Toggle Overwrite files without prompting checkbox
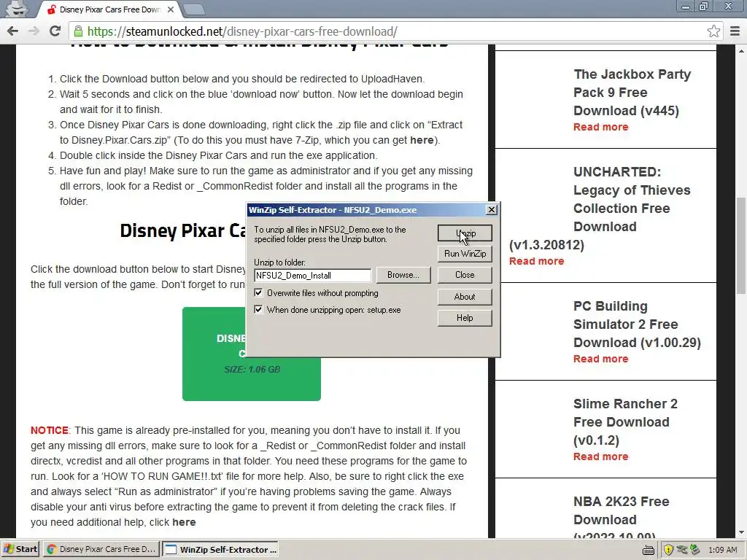The height and width of the screenshot is (560, 747). pos(258,292)
